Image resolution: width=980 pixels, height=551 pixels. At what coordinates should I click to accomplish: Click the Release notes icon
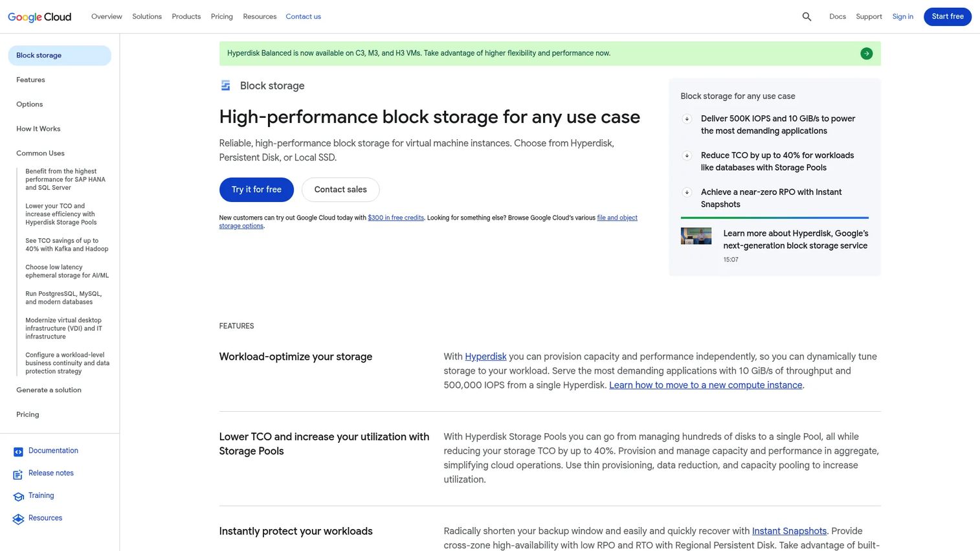[x=18, y=475]
